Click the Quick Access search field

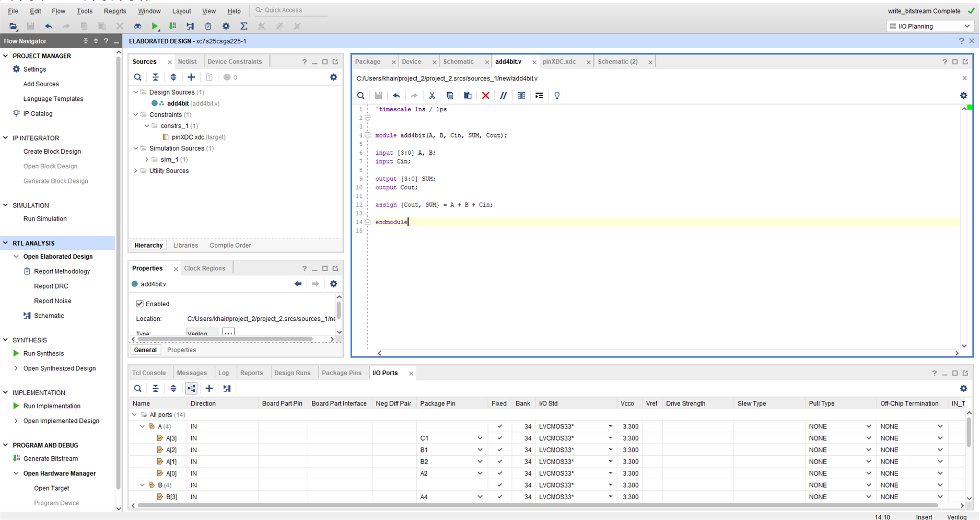click(x=290, y=10)
